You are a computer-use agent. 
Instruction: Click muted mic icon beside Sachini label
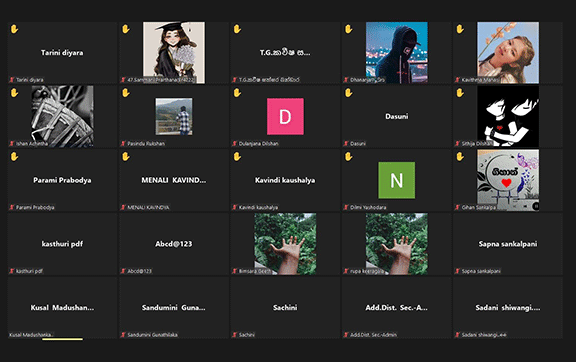(x=235, y=335)
